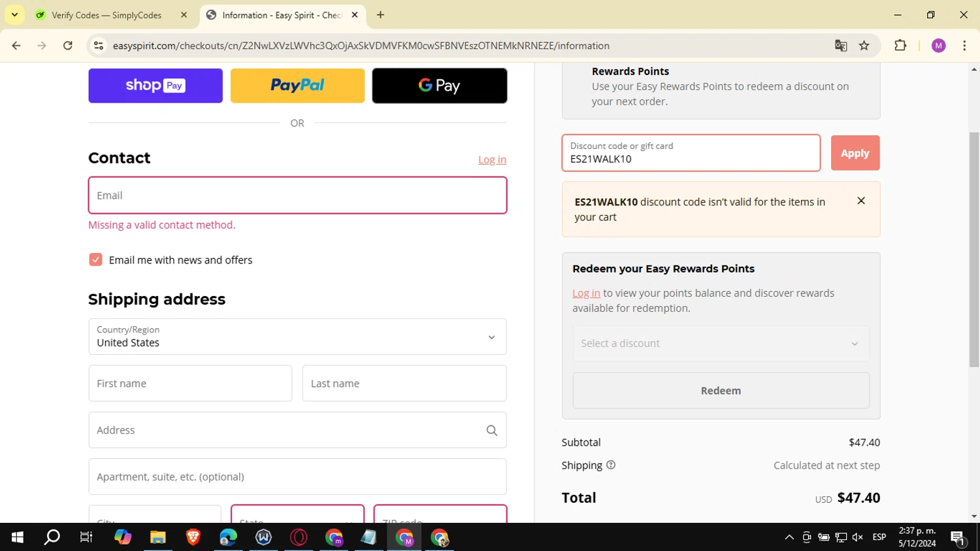The height and width of the screenshot is (551, 980).
Task: Focus the Last name field
Action: [x=404, y=383]
